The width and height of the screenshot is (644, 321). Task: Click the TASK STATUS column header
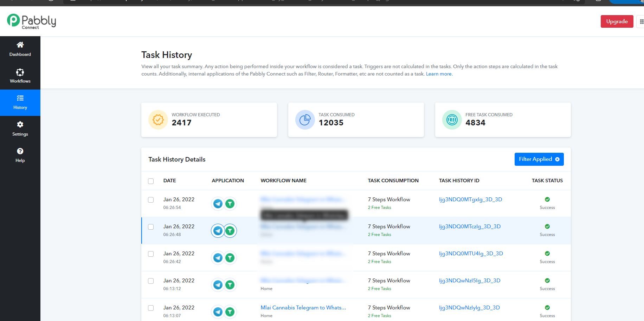547,181
